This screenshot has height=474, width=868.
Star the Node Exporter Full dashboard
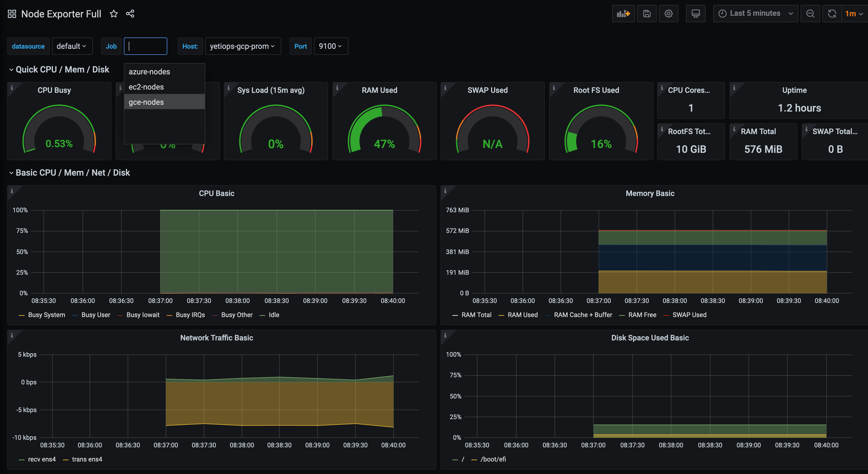point(114,14)
